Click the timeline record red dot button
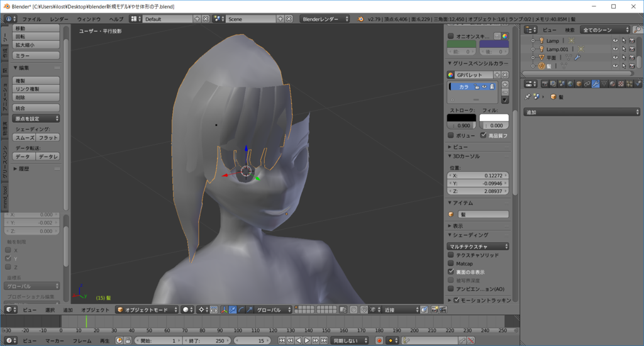 pyautogui.click(x=379, y=341)
